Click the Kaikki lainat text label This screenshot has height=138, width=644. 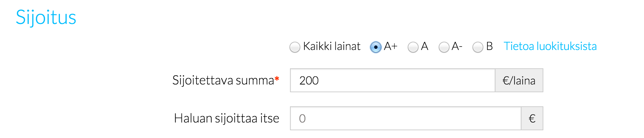332,46
